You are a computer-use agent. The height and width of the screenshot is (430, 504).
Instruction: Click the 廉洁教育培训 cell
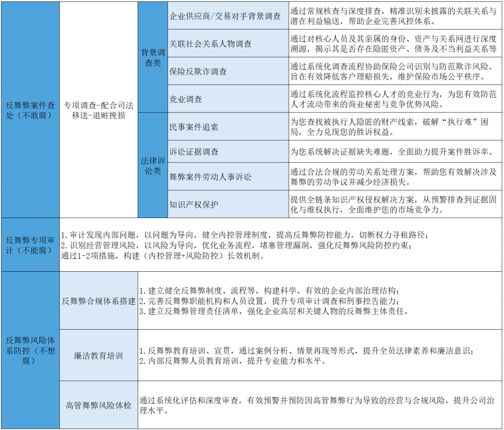[x=98, y=355]
